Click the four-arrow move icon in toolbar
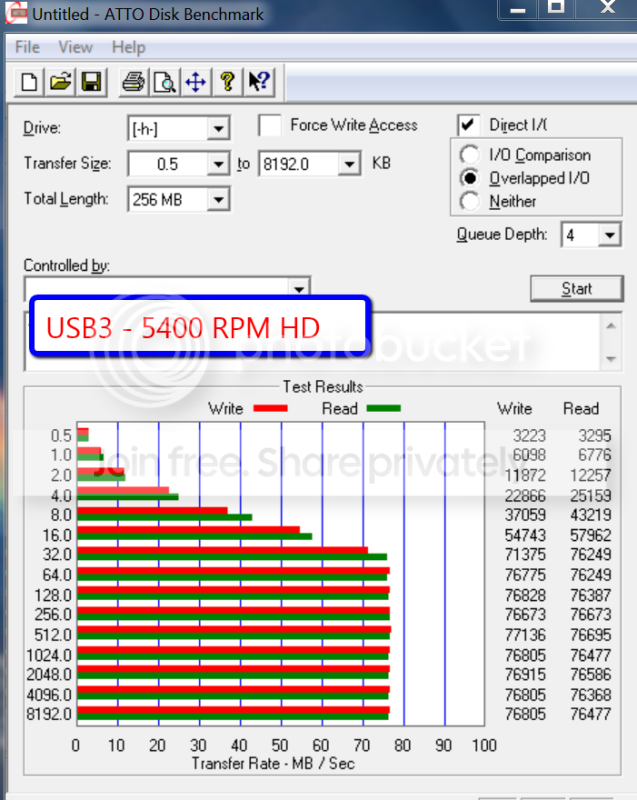Image resolution: width=637 pixels, height=800 pixels. click(x=196, y=82)
